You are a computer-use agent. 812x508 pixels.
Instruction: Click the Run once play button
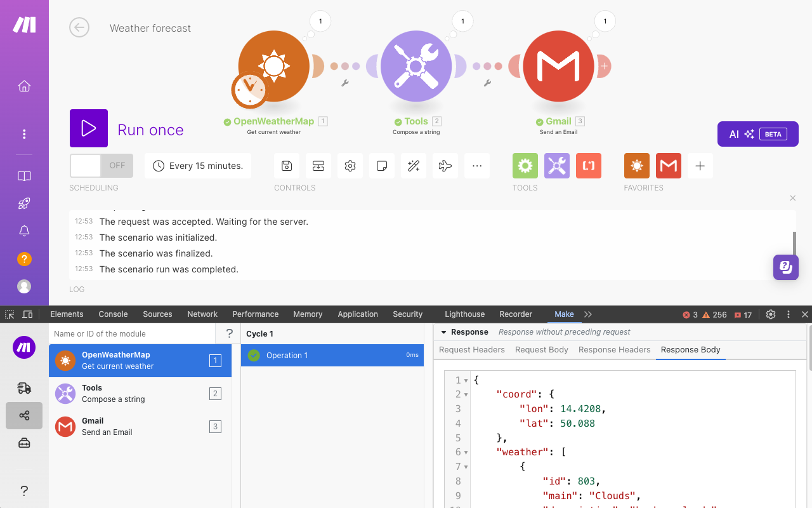[x=89, y=128]
